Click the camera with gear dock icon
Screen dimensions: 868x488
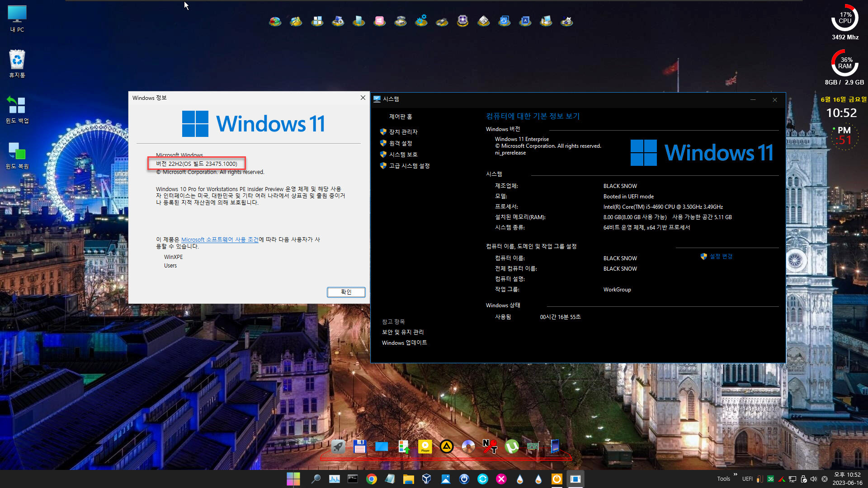566,21
